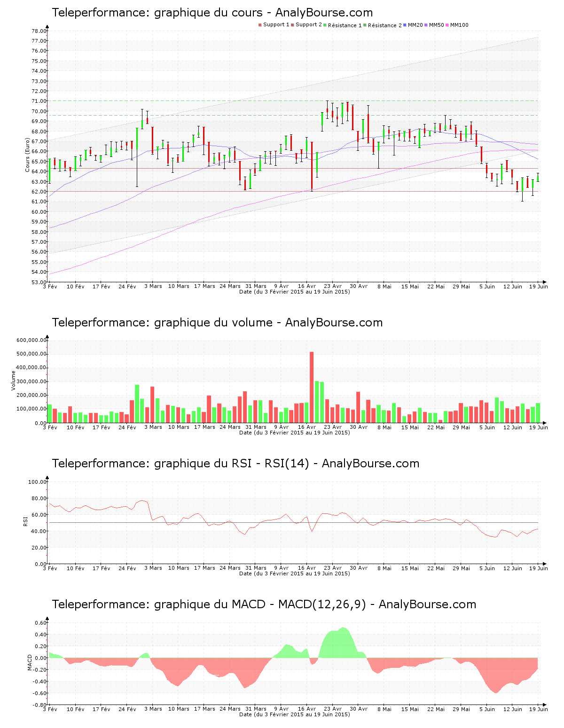The height and width of the screenshot is (728, 564).
Task: Click the date range caption under the RSI chart
Action: tap(294, 573)
